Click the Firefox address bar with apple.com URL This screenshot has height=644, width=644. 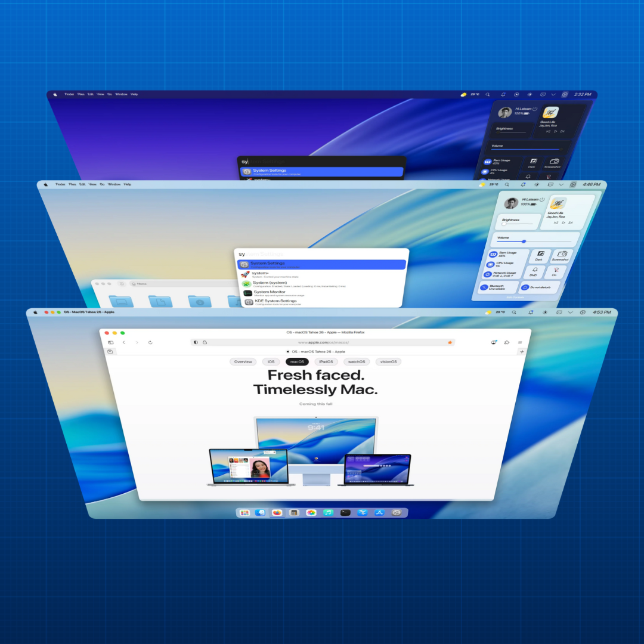[323, 342]
